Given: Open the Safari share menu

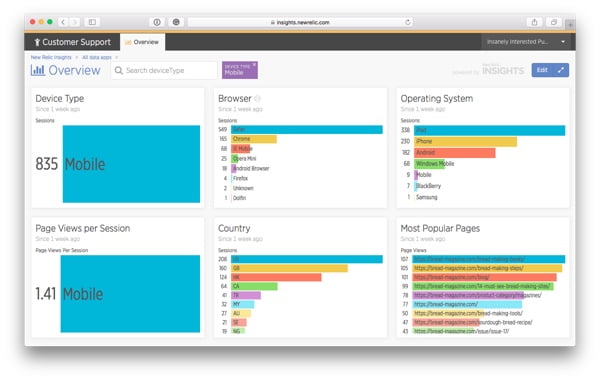Looking at the screenshot, I should pyautogui.click(x=535, y=22).
